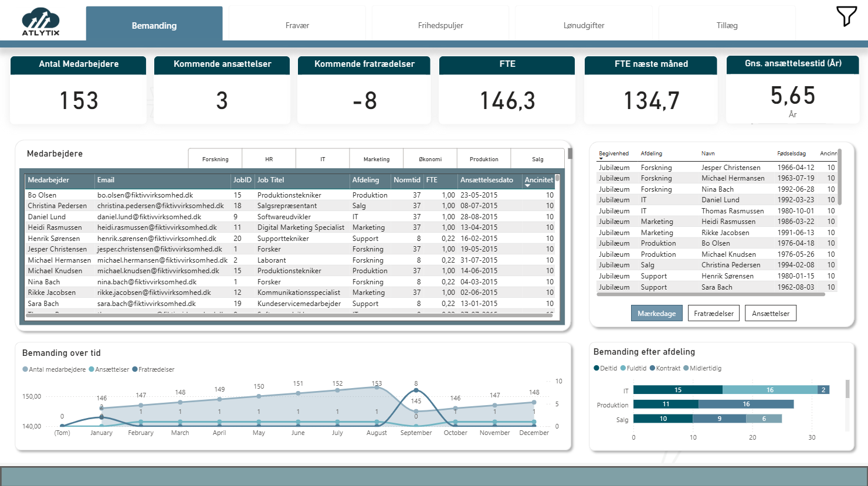868x486 pixels.
Task: Sort by the Ancinitet column header arrow
Action: click(x=527, y=186)
